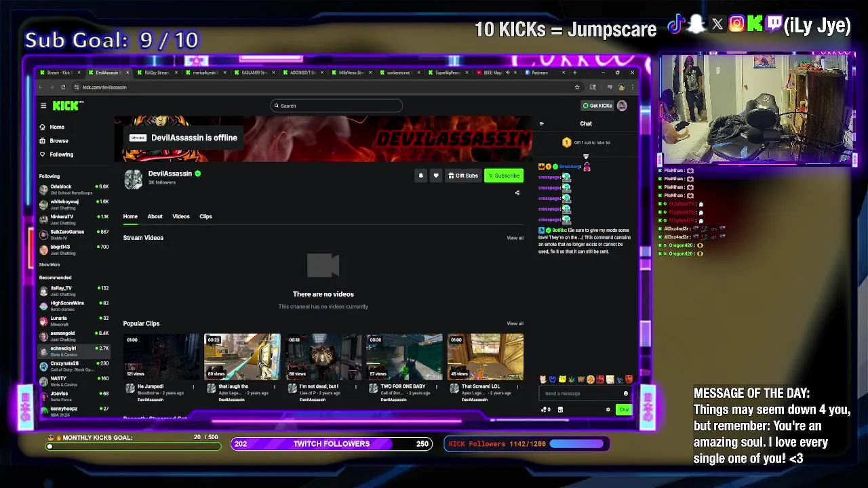Go back with the browser back arrow
Screen dimensions: 868x488
(x=41, y=87)
